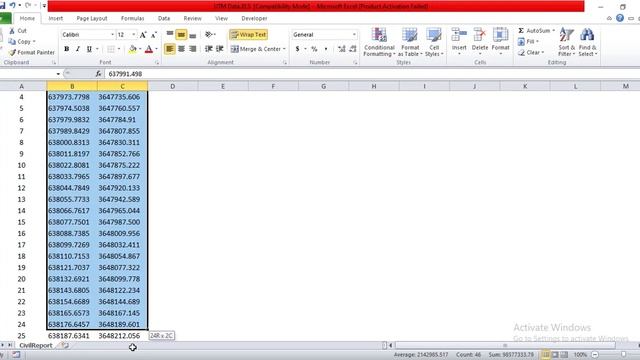Switch to Page Layout view in status bar
Screen dimensions: 640x360
point(555,355)
